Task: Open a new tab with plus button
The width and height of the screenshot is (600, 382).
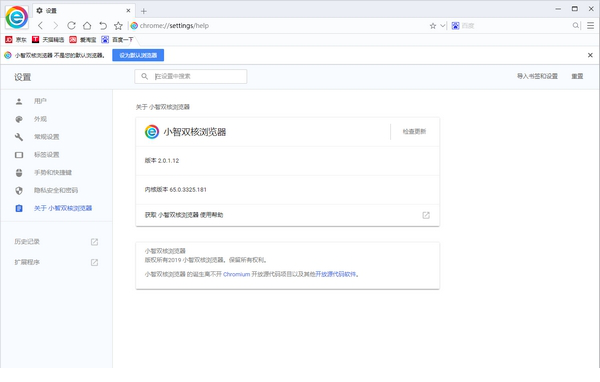Action: click(x=143, y=11)
